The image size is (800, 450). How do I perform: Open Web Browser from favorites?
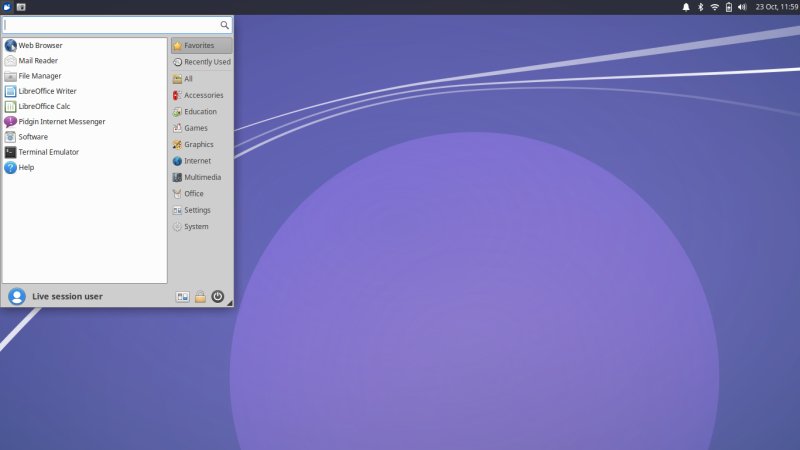[40, 45]
